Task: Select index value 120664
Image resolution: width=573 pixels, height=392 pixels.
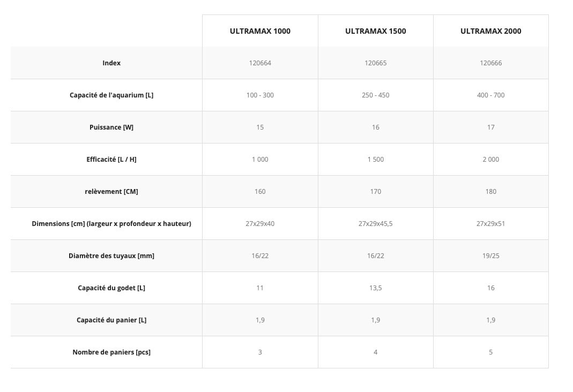Action: pyautogui.click(x=260, y=63)
